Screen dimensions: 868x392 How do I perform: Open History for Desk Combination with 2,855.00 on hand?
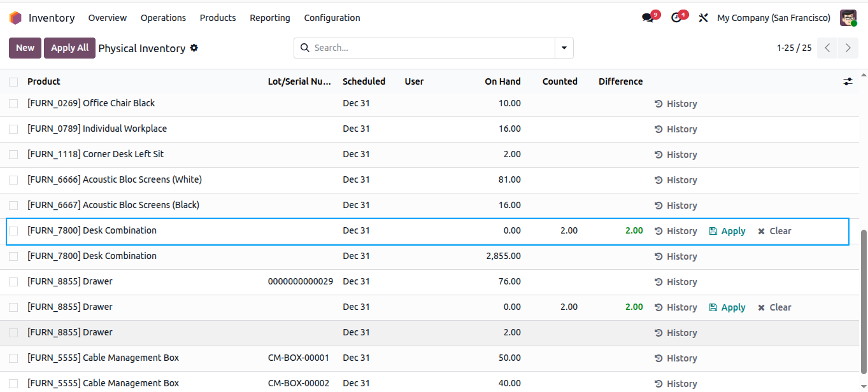tap(676, 256)
